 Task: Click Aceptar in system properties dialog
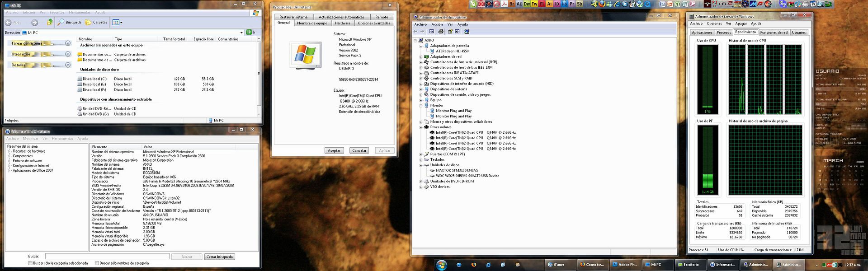(334, 150)
